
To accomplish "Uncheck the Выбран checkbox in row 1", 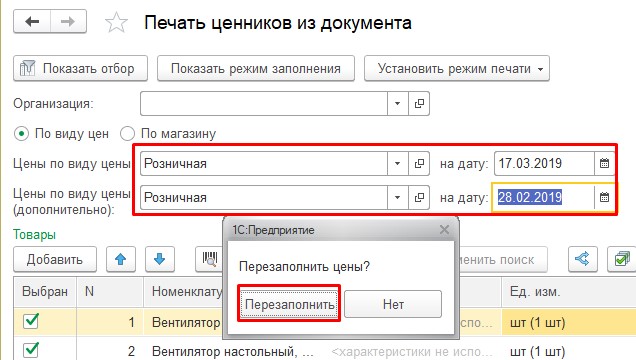I will point(31,321).
